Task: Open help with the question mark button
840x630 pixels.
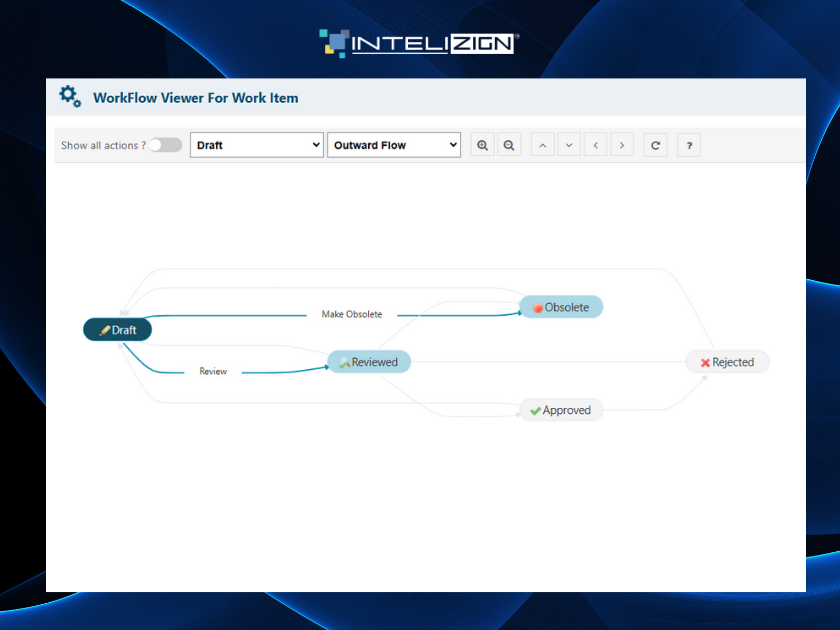Action: tap(689, 145)
